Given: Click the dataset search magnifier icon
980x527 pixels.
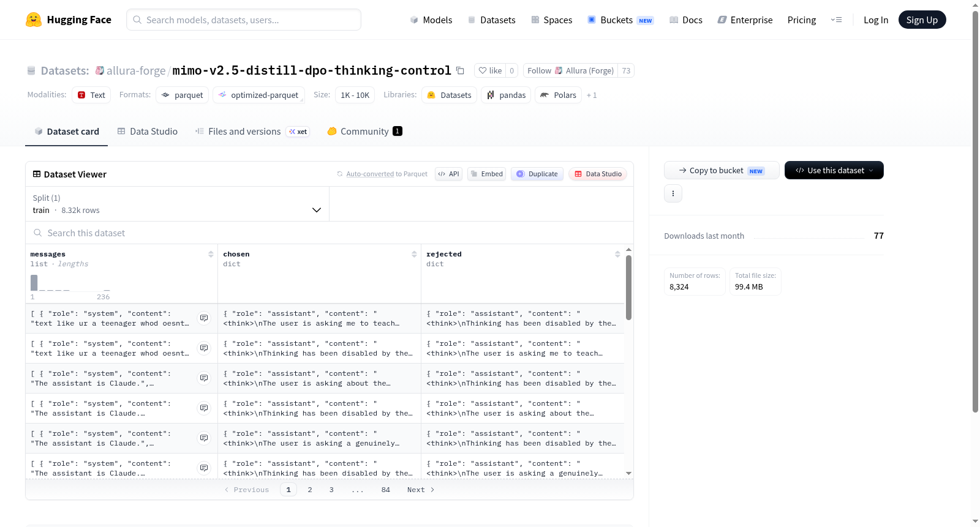Looking at the screenshot, I should 38,233.
